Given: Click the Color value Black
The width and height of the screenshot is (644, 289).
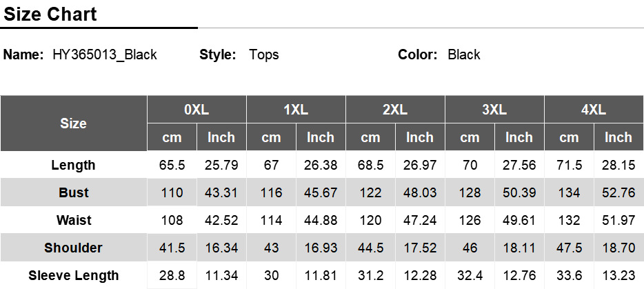Looking at the screenshot, I should click(464, 54).
